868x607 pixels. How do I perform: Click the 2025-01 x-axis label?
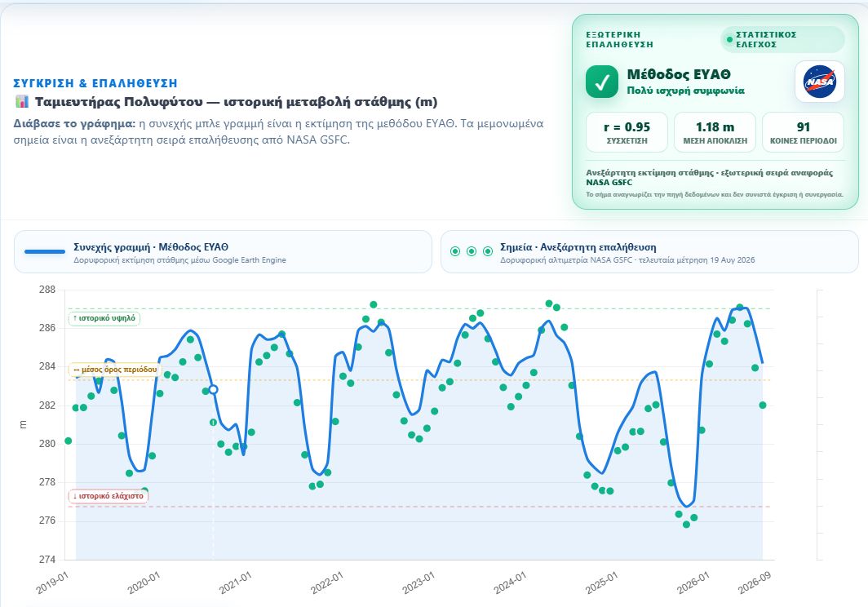601,583
